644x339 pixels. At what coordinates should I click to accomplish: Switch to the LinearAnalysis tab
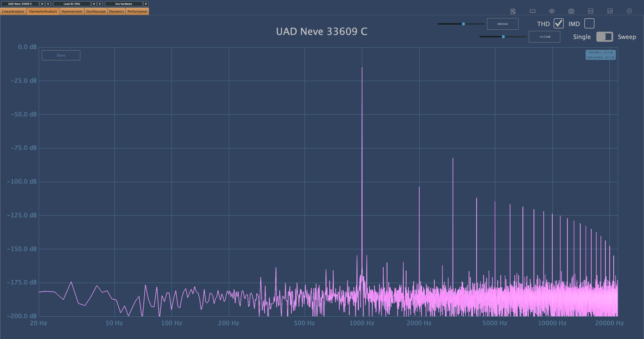pos(13,11)
